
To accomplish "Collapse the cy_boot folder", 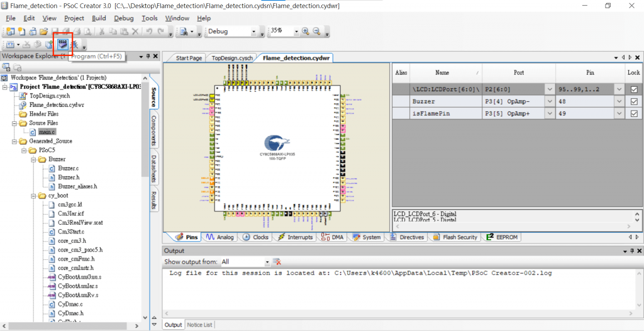I will 33,195.
